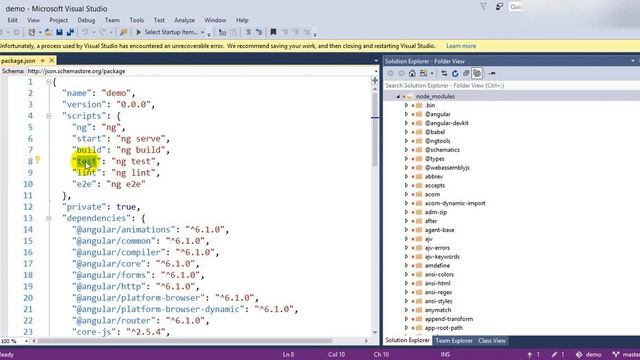Open the Debug menu
This screenshot has height=360, width=640.
click(x=86, y=20)
